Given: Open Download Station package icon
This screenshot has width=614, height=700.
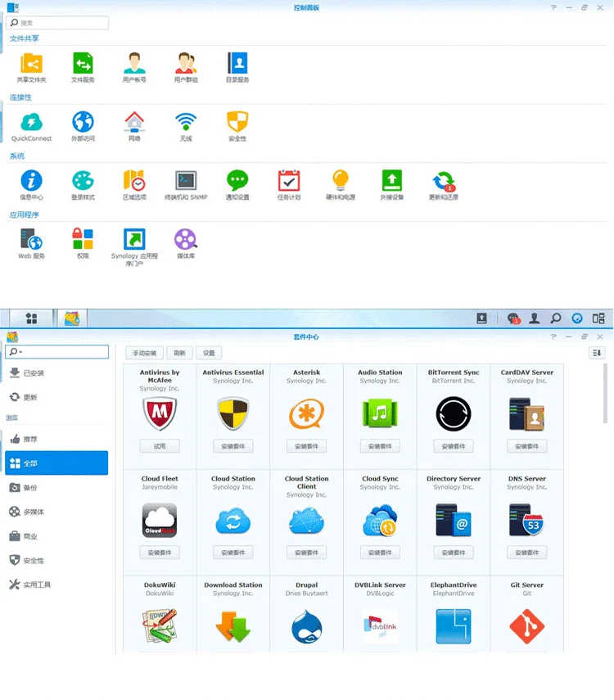Looking at the screenshot, I should click(x=233, y=626).
